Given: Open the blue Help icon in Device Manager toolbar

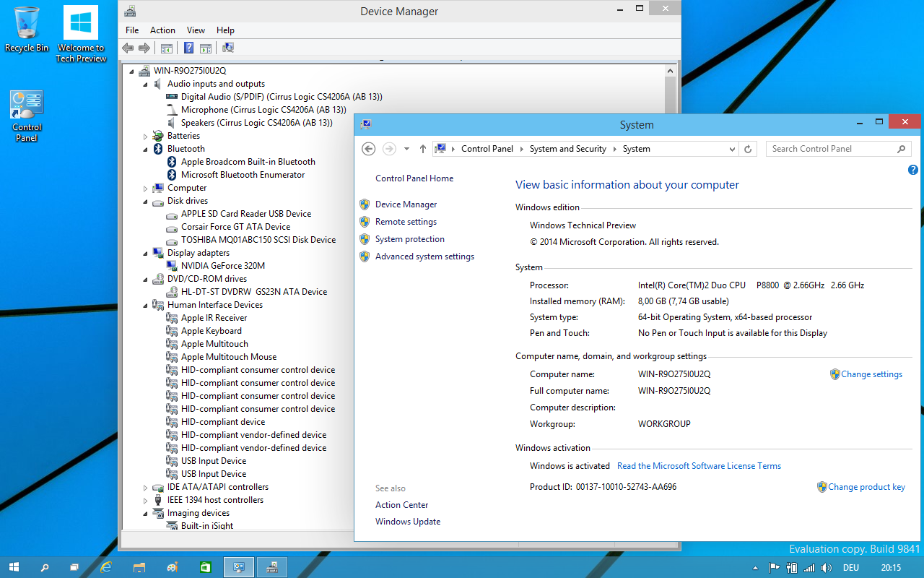Looking at the screenshot, I should [x=188, y=48].
